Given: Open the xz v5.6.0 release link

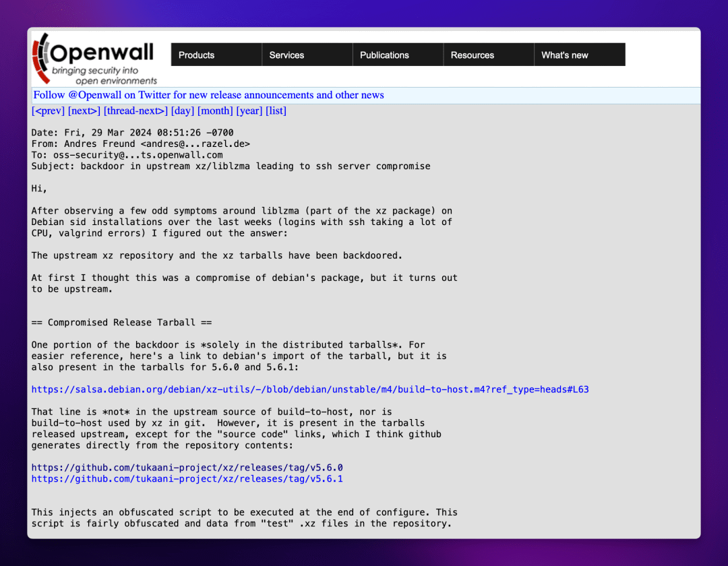Looking at the screenshot, I should pos(187,468).
